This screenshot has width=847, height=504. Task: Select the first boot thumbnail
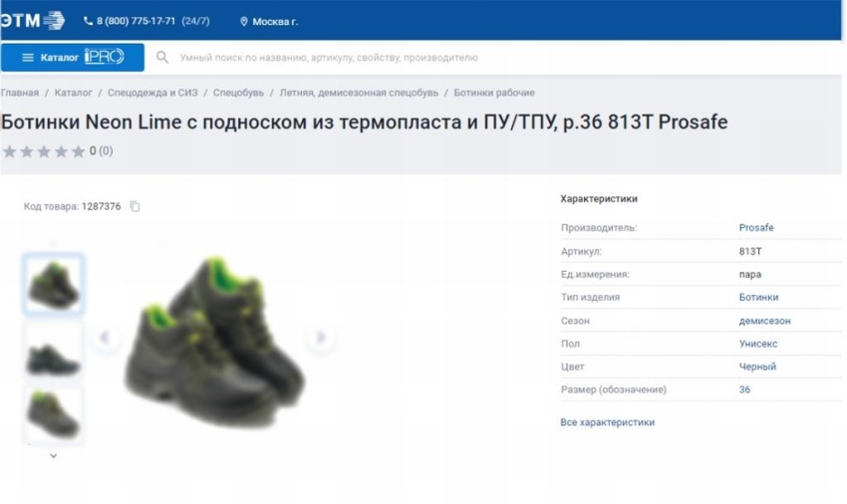pyautogui.click(x=54, y=284)
